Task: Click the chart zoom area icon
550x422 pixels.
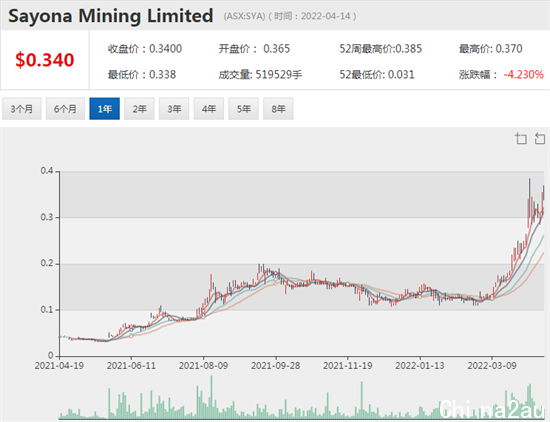Action: (x=521, y=139)
